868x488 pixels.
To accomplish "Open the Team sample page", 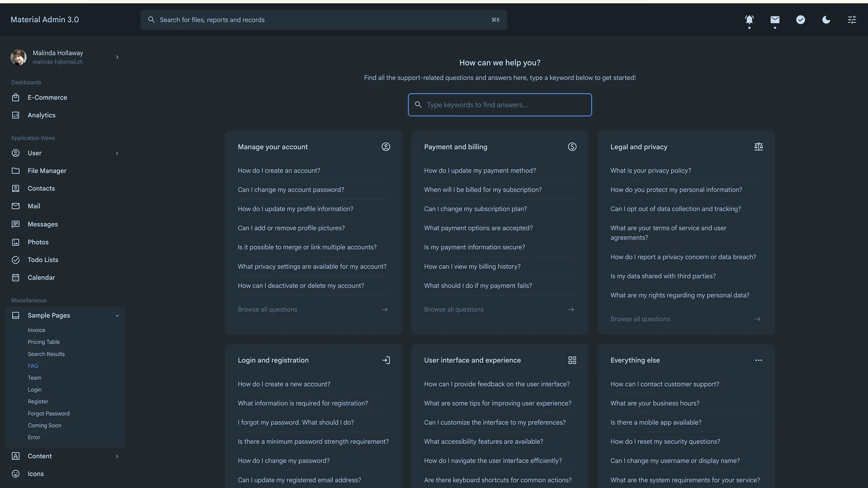I will [34, 378].
